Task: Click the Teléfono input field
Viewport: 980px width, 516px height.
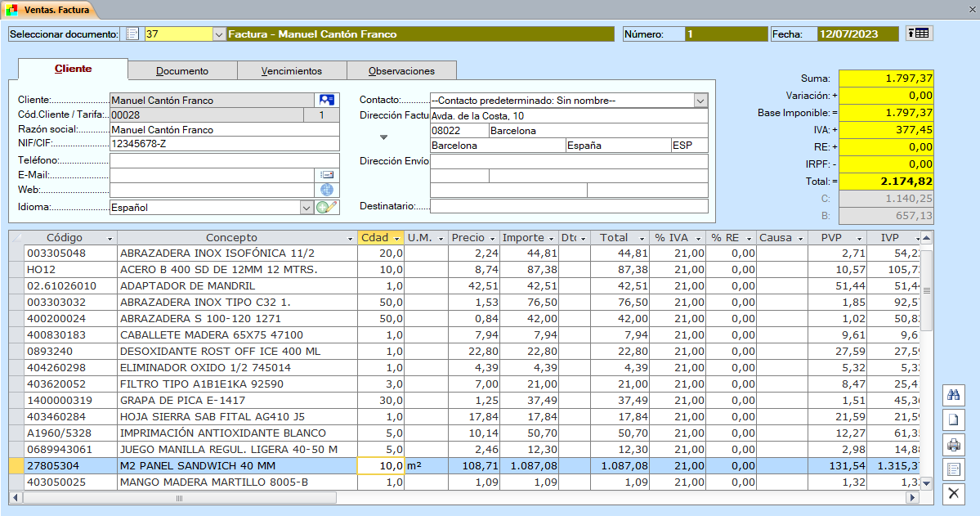Action: point(224,160)
